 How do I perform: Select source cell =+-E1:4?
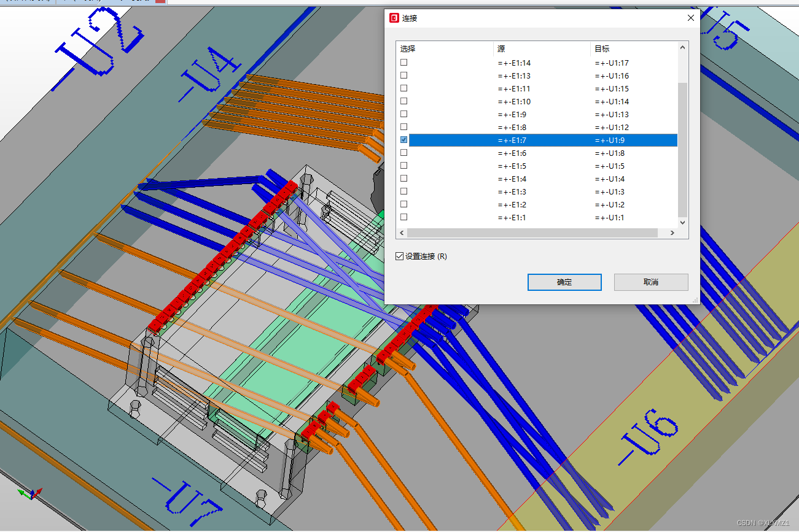pyautogui.click(x=512, y=179)
